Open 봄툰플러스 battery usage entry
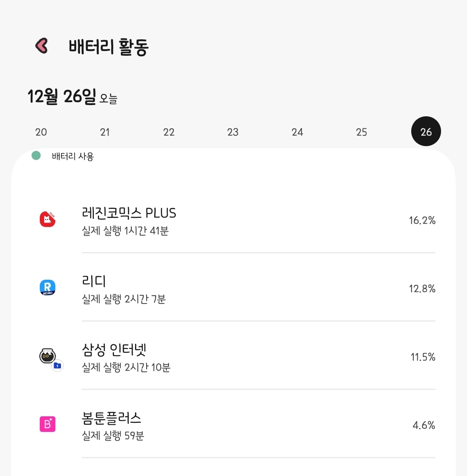 point(112,418)
